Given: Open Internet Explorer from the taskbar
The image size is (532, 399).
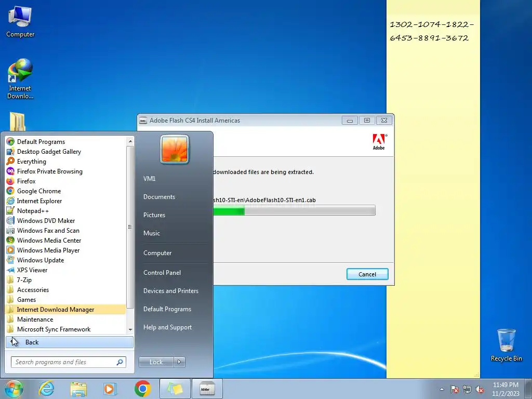Looking at the screenshot, I should point(46,389).
